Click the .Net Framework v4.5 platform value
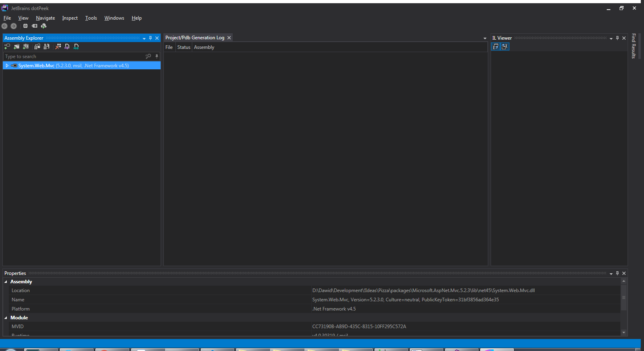644x351 pixels. click(334, 309)
